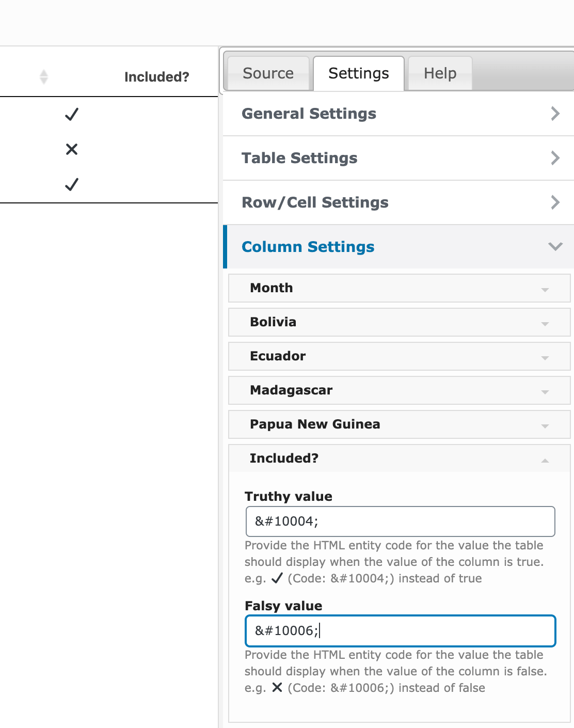The width and height of the screenshot is (574, 728).
Task: Click Table Settings chevron arrow
Action: coord(555,158)
